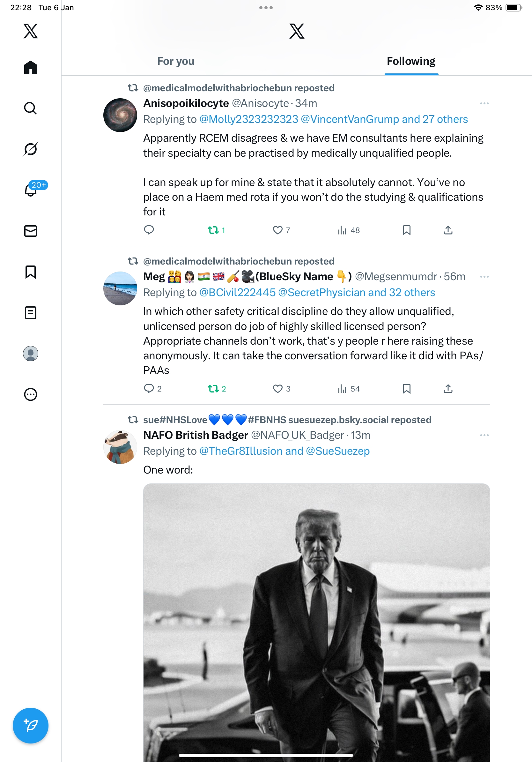Open Search from the sidebar
This screenshot has height=762, width=532.
click(x=31, y=108)
